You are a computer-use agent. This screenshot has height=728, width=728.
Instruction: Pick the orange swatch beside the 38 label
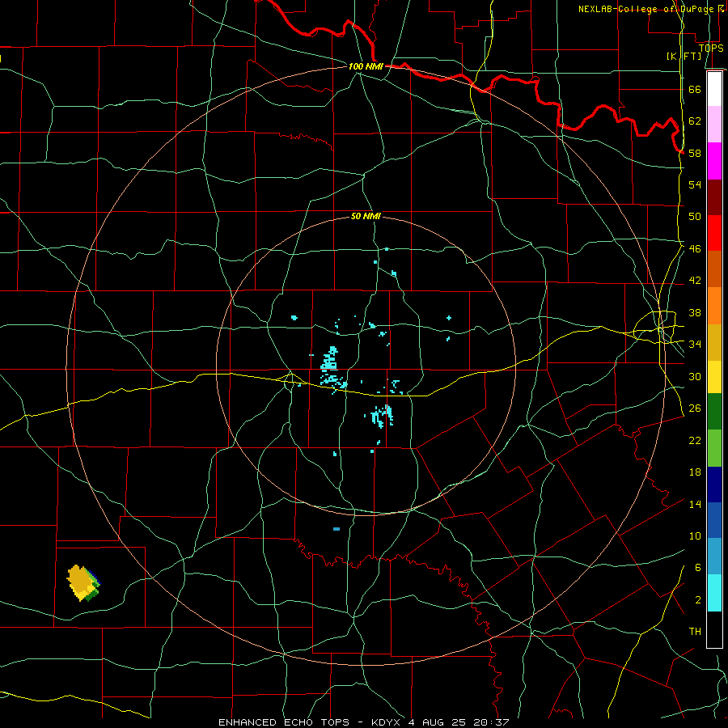tap(714, 306)
